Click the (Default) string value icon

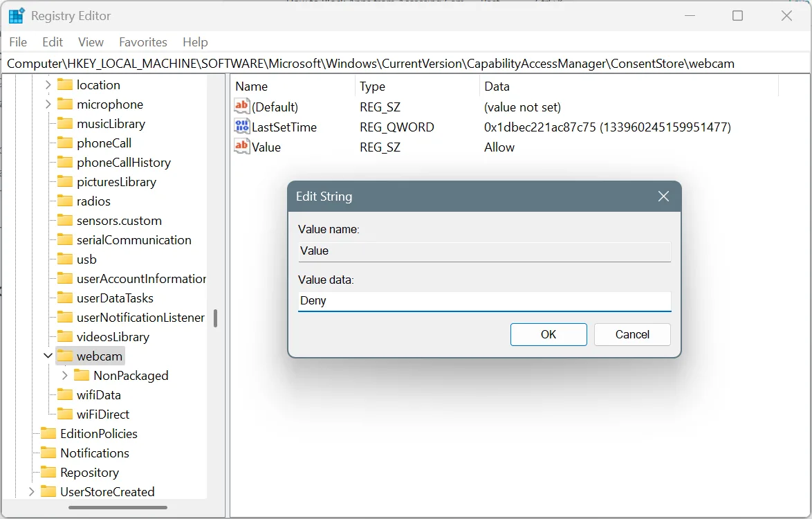(x=242, y=107)
